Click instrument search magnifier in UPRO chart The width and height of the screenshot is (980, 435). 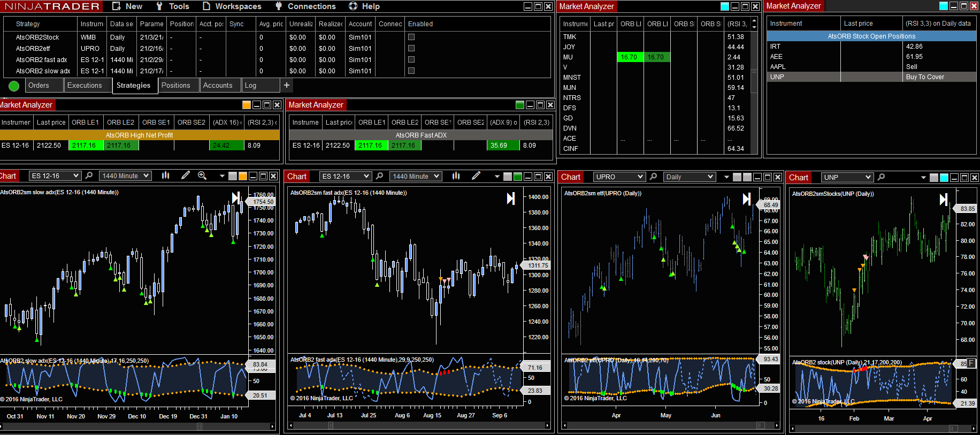[653, 177]
